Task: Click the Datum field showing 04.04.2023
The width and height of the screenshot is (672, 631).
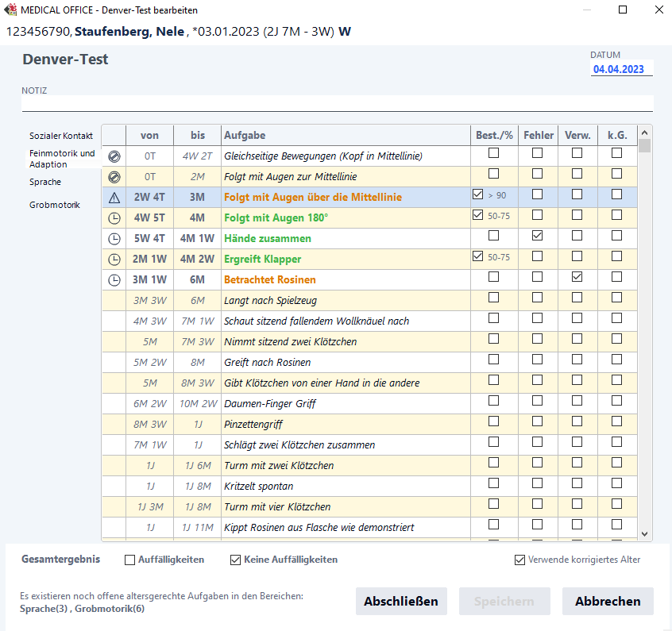Action: pyautogui.click(x=620, y=69)
